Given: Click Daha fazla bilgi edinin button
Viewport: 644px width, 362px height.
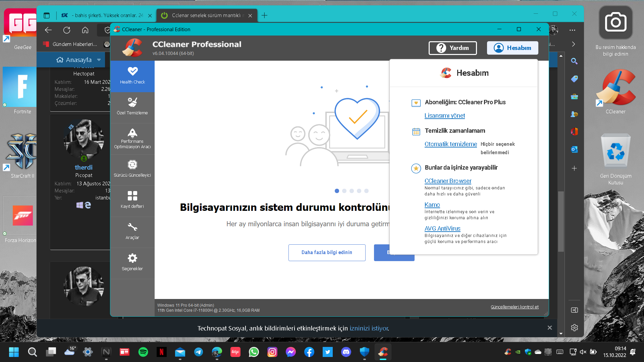Looking at the screenshot, I should click(x=327, y=252).
